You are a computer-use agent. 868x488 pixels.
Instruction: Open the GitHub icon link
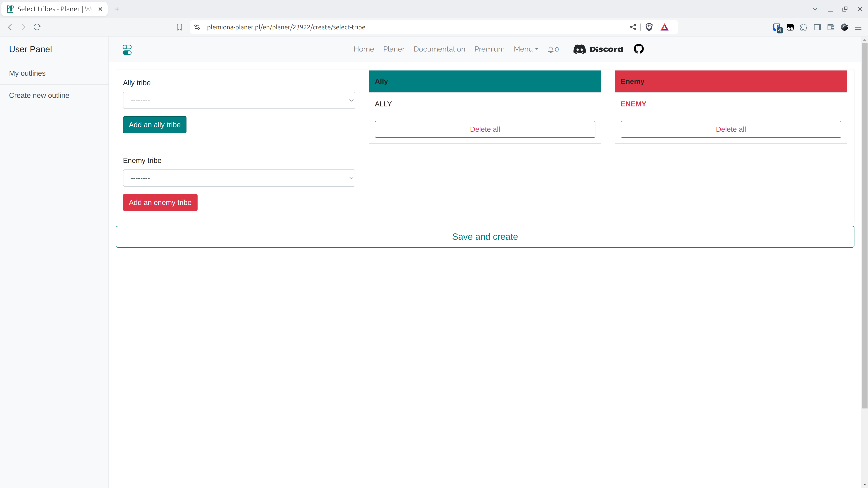(x=639, y=49)
